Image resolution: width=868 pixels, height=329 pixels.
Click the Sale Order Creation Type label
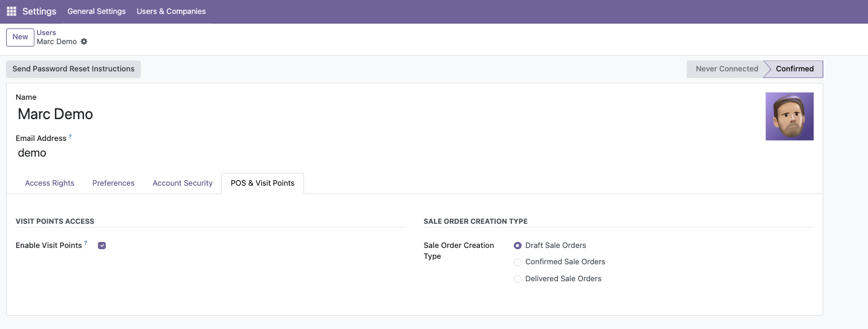pyautogui.click(x=459, y=251)
